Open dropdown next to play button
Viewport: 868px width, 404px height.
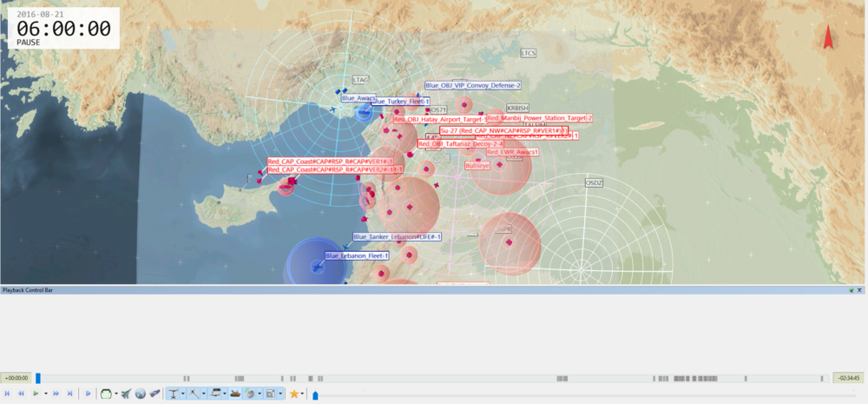[x=44, y=394]
